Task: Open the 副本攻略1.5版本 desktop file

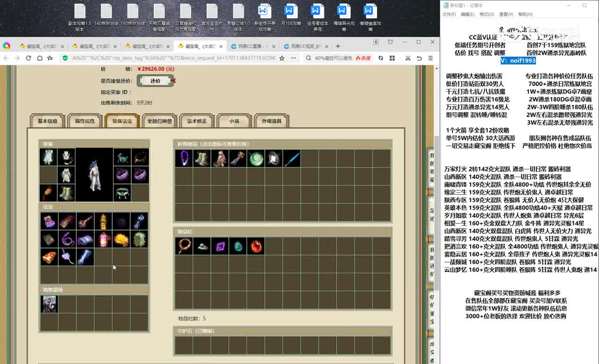Action: (80, 18)
